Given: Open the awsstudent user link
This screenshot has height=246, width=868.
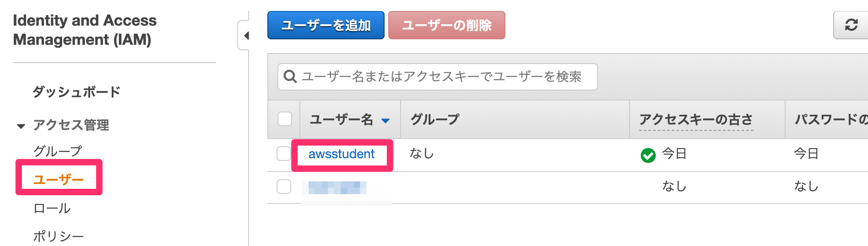Looking at the screenshot, I should coord(342,154).
